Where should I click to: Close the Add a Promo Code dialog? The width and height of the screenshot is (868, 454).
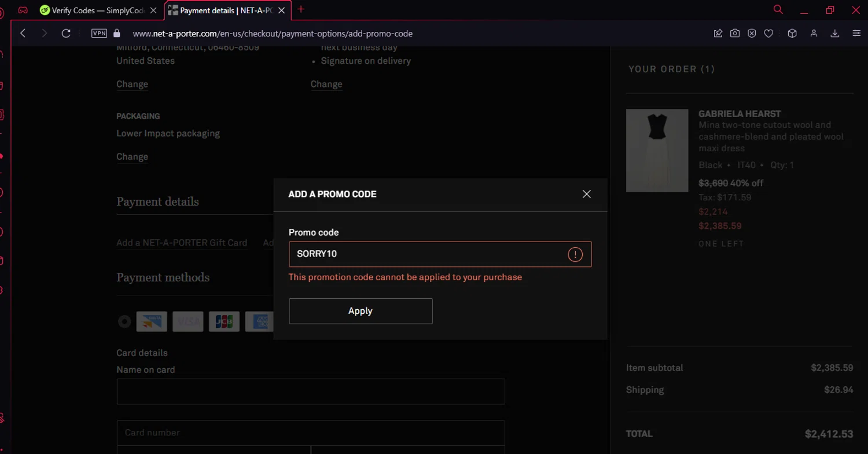click(586, 194)
